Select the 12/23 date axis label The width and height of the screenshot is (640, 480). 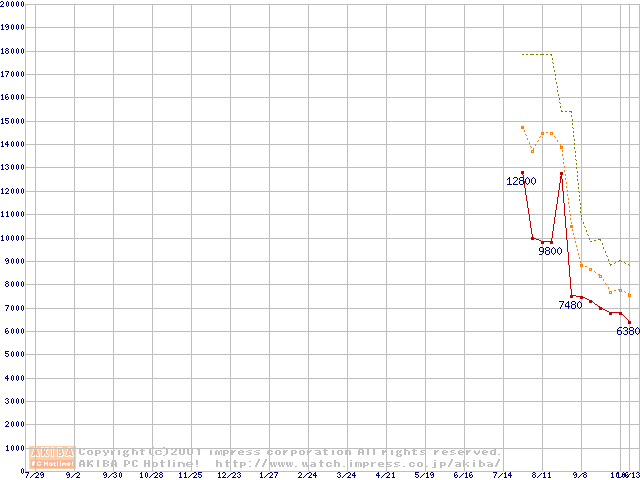pyautogui.click(x=229, y=475)
